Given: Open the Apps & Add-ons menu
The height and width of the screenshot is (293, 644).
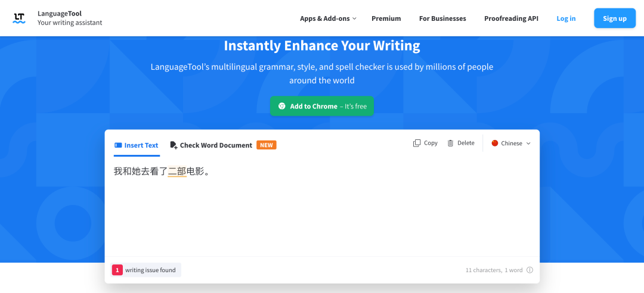Looking at the screenshot, I should pyautogui.click(x=328, y=18).
